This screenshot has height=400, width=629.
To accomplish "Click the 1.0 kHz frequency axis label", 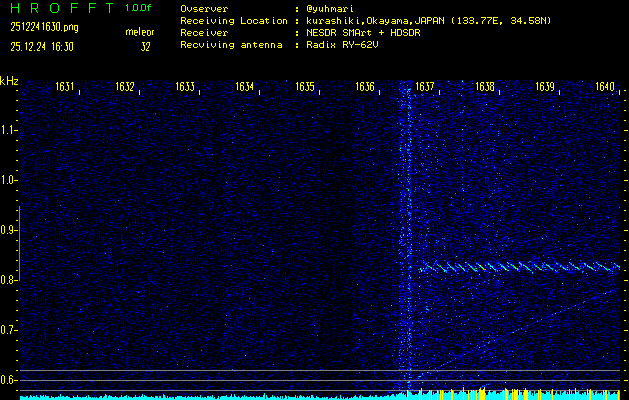I will click(x=9, y=180).
